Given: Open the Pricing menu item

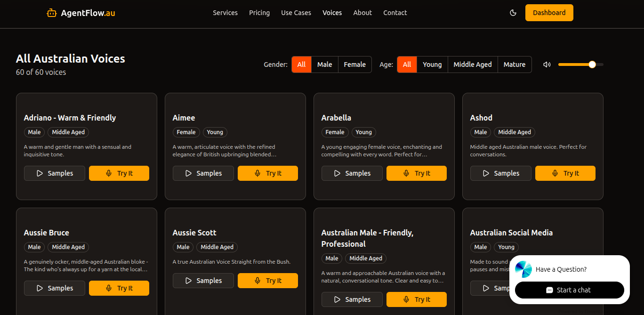Looking at the screenshot, I should 259,13.
